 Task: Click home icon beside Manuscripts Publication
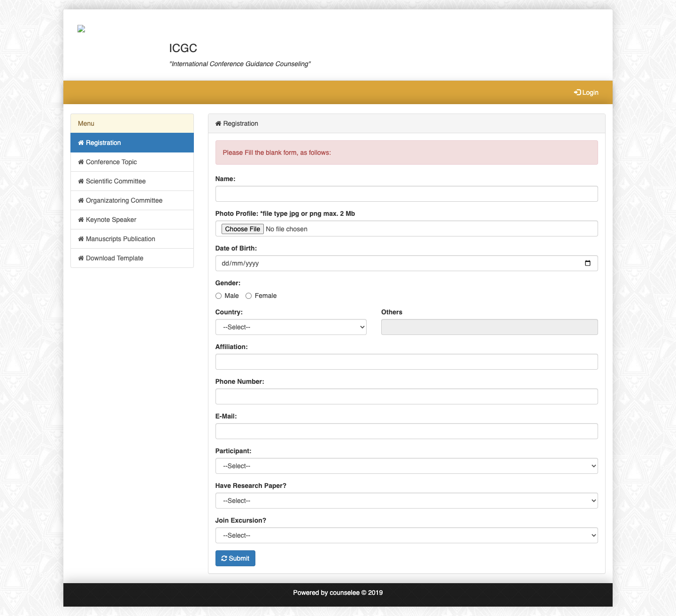(x=81, y=239)
